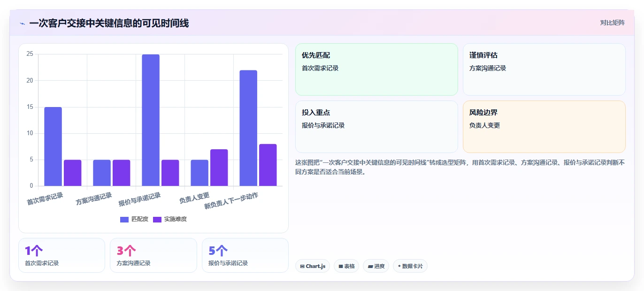Click the 匹配度 bar for 方案沟通记录

click(102, 173)
